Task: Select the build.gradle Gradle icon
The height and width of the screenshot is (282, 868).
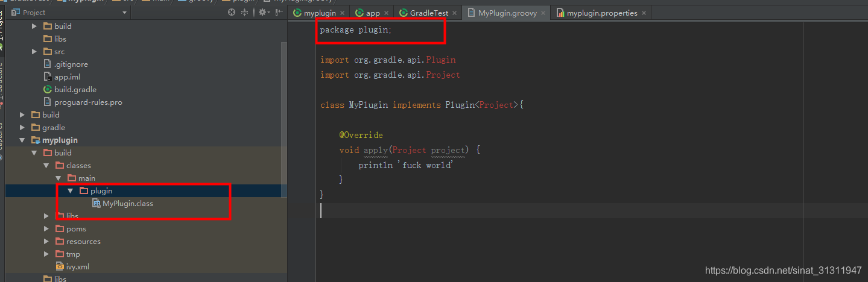Action: click(48, 89)
